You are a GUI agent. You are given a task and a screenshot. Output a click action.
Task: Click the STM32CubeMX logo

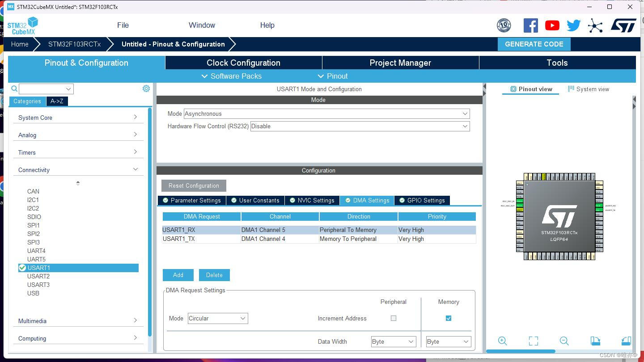(x=23, y=26)
